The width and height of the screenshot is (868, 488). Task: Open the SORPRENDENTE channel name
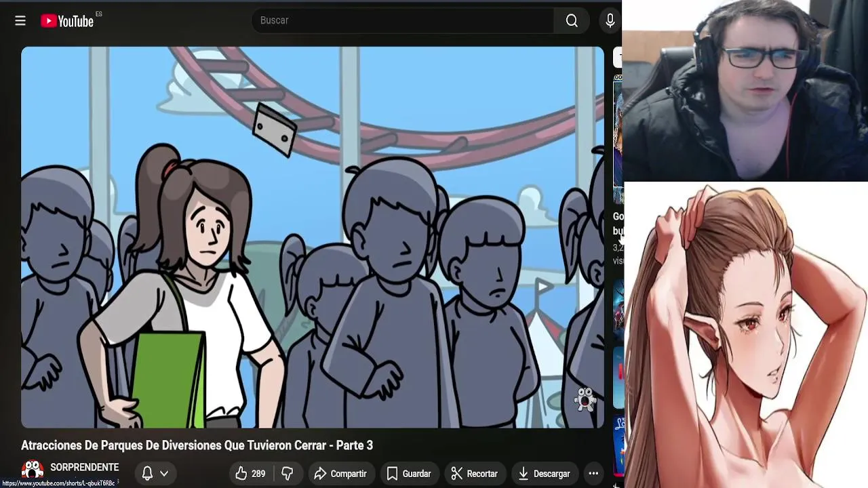click(85, 468)
